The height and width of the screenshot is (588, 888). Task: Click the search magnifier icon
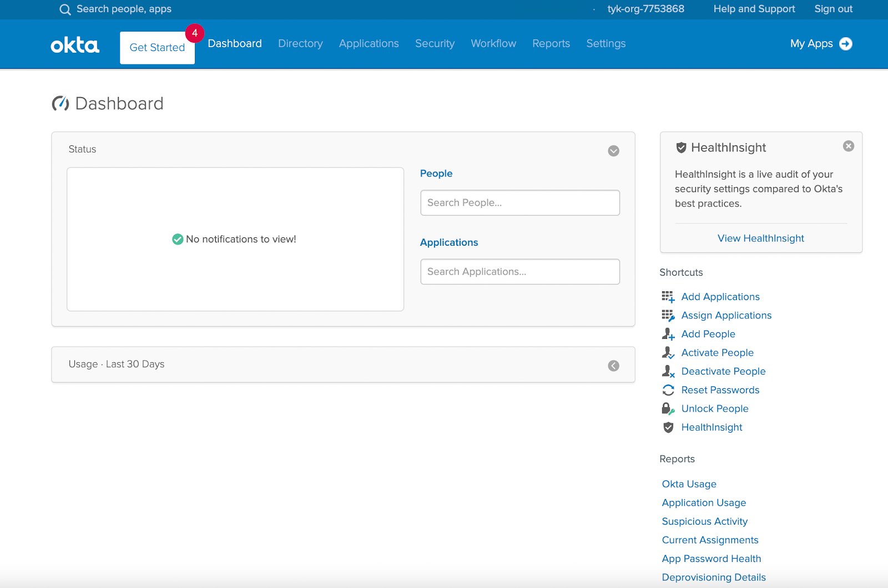[65, 9]
